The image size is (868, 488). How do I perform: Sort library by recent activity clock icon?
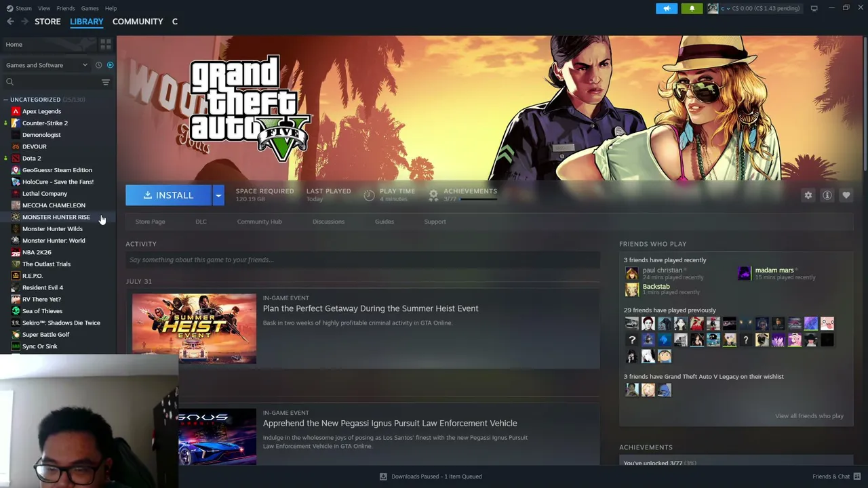click(98, 65)
